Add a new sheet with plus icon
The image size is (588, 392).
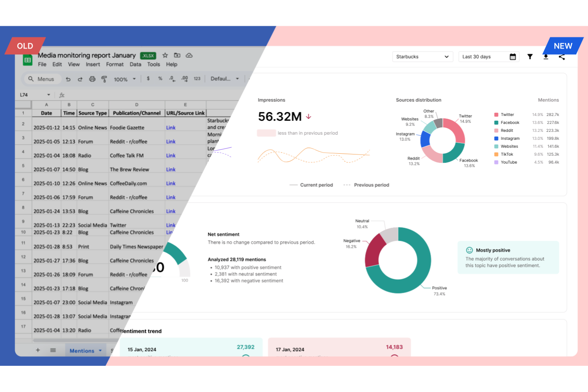pyautogui.click(x=38, y=350)
